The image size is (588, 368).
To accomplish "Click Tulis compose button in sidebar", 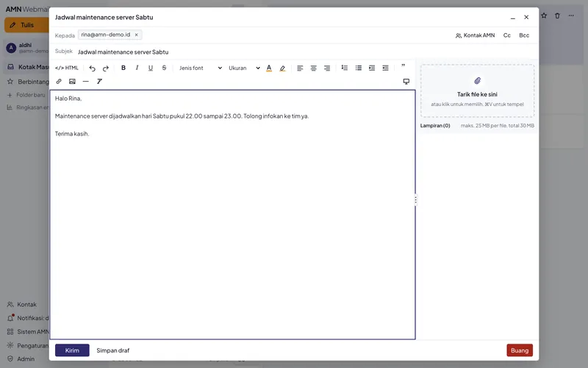I will pos(26,25).
